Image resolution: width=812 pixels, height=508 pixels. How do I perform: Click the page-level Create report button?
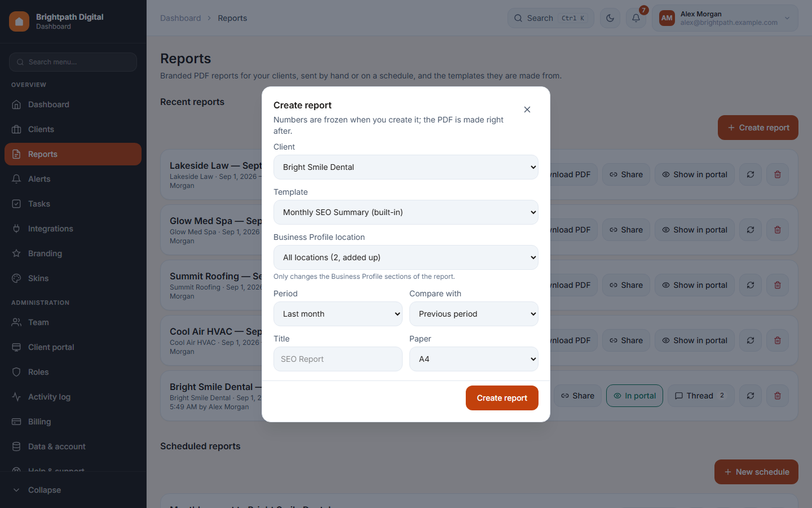coord(758,128)
